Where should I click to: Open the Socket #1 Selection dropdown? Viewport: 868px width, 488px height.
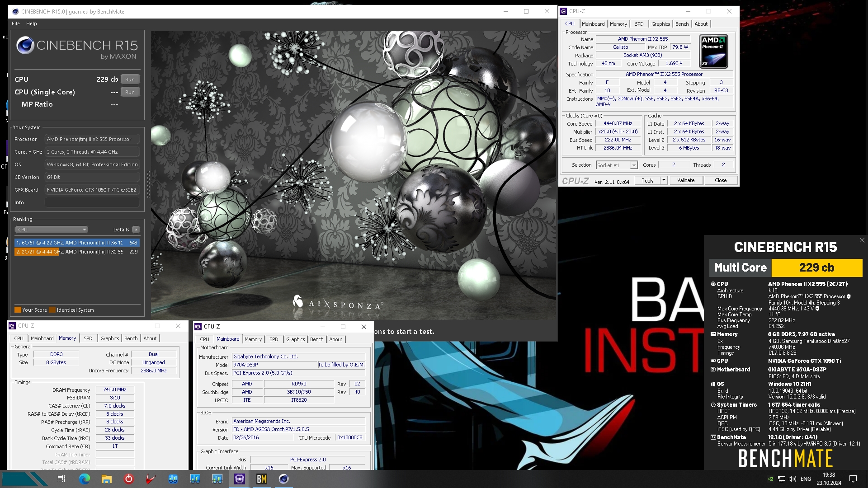617,165
